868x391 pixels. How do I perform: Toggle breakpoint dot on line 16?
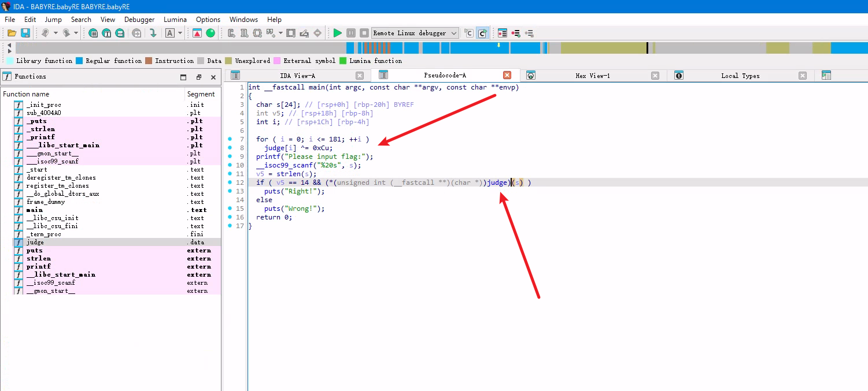(x=230, y=217)
